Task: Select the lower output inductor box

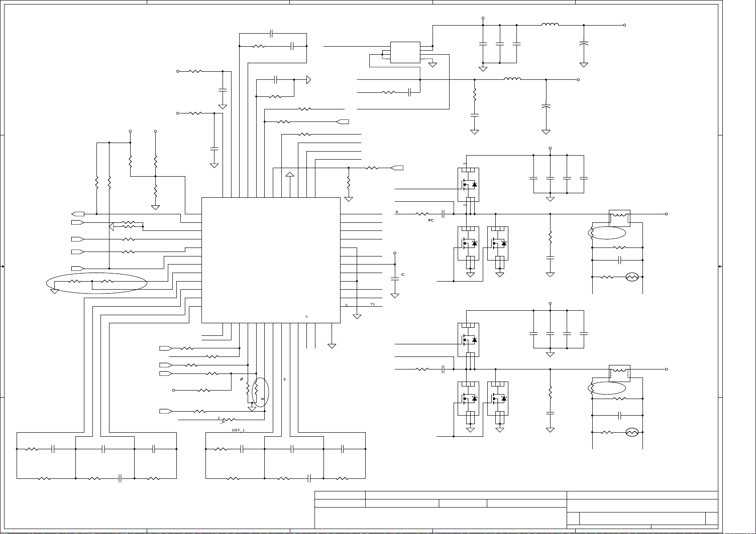Action: pyautogui.click(x=619, y=373)
